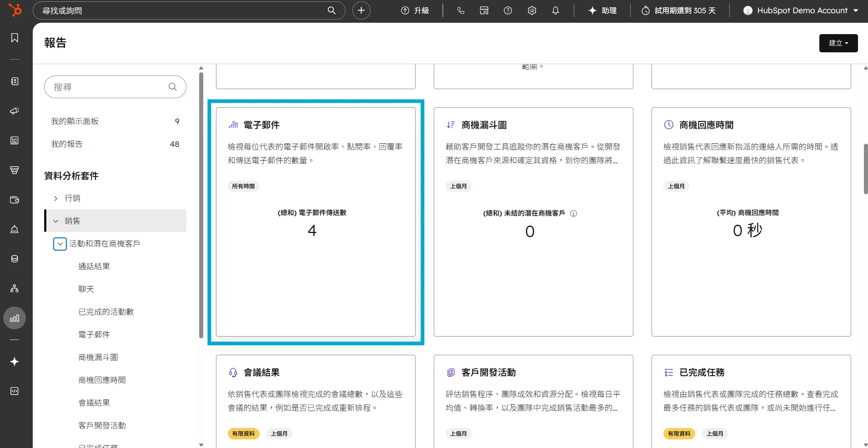Open the 電子郵件 report card title
Image resolution: width=868 pixels, height=448 pixels.
pyautogui.click(x=261, y=125)
